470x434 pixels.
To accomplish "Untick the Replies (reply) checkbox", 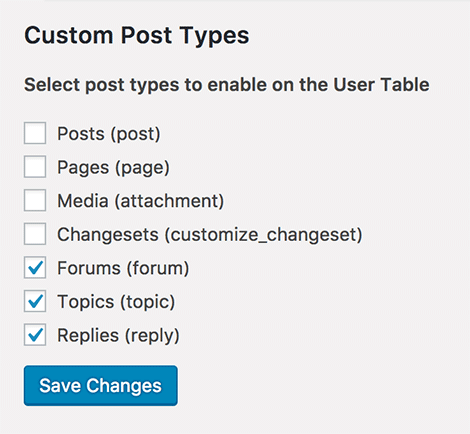I will click(35, 335).
